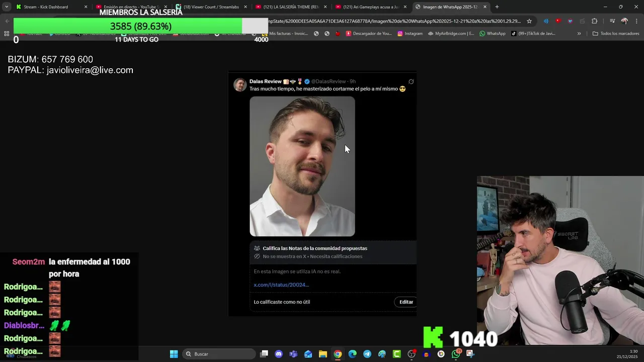Click the @DalasReview handle
The width and height of the screenshot is (644, 362).
pyautogui.click(x=329, y=81)
